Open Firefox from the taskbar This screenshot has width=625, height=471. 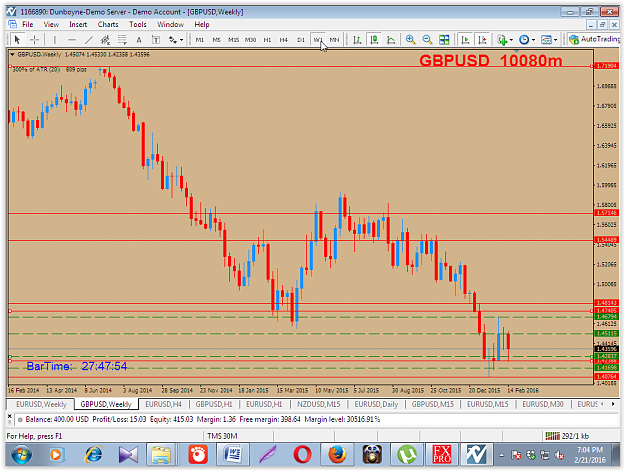click(x=337, y=454)
